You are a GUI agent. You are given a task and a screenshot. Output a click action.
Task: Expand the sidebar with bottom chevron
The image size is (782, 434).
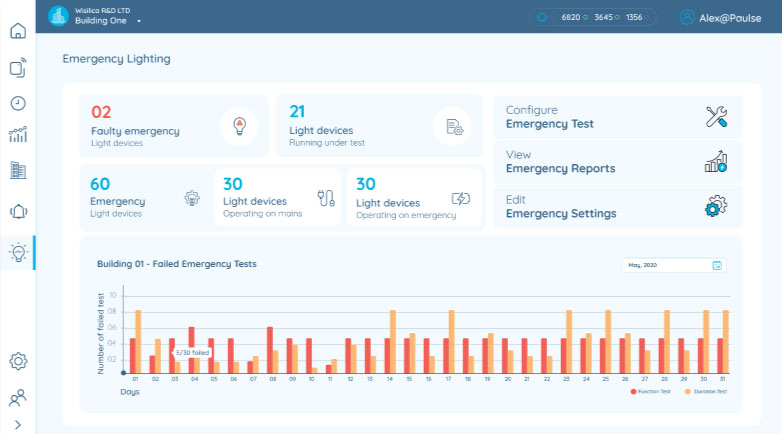[x=17, y=424]
